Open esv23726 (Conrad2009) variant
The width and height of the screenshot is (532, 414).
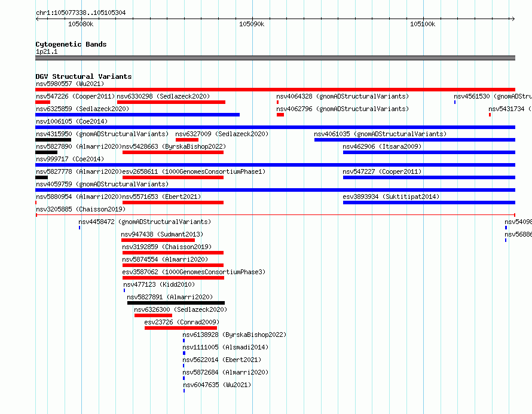[182, 322]
